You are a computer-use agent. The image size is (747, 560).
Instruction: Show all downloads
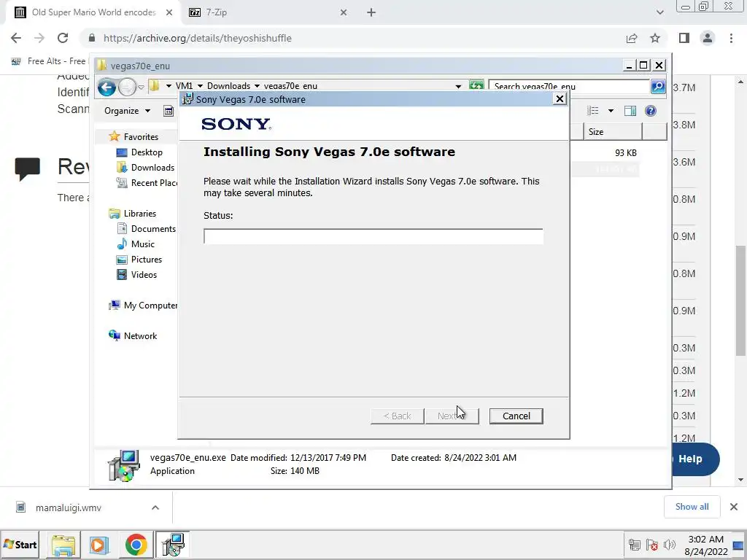(x=692, y=507)
